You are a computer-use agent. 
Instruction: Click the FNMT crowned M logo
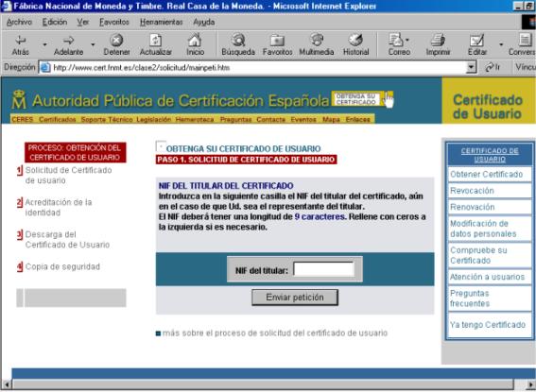[19, 100]
